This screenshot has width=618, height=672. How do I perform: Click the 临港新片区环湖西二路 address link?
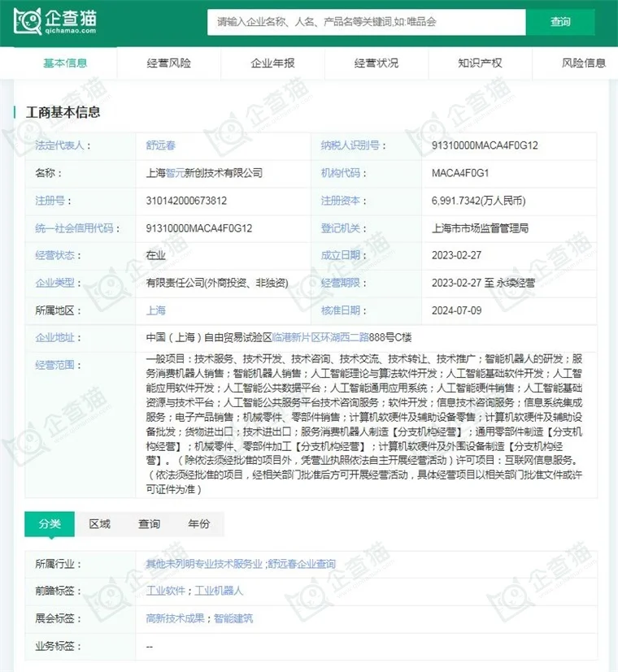[321, 338]
